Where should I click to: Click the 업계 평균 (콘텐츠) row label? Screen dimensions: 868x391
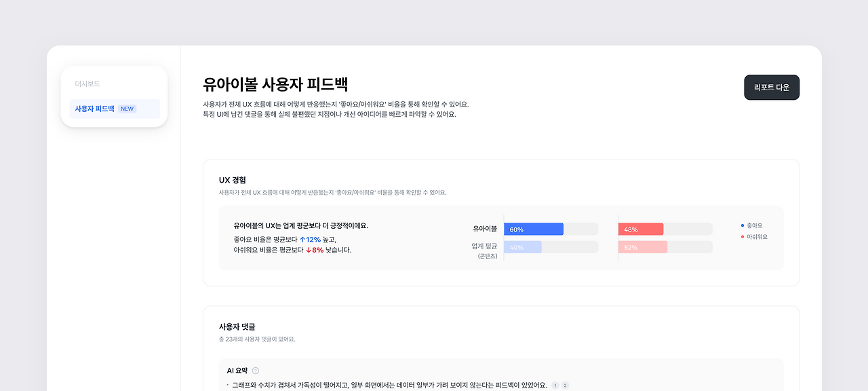coord(486,250)
